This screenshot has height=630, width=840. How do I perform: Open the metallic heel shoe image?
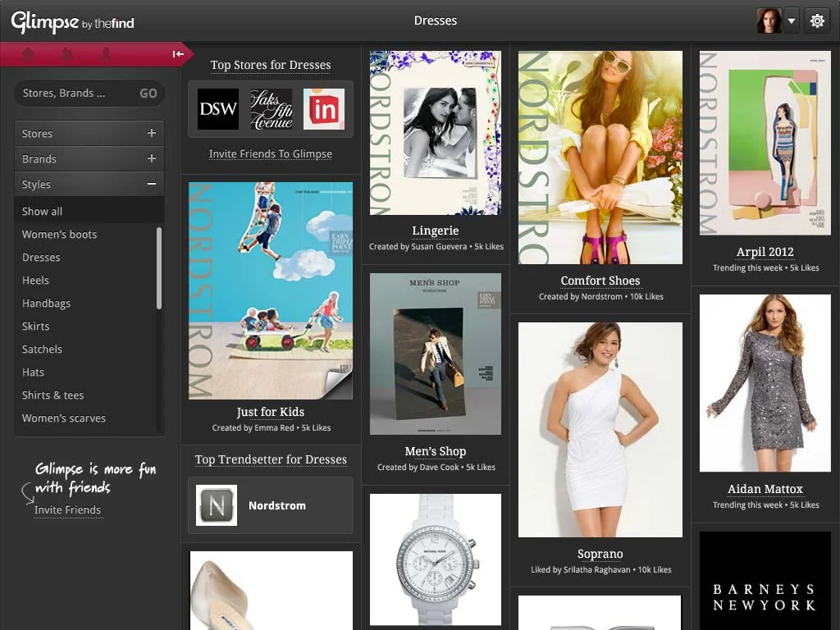271,591
